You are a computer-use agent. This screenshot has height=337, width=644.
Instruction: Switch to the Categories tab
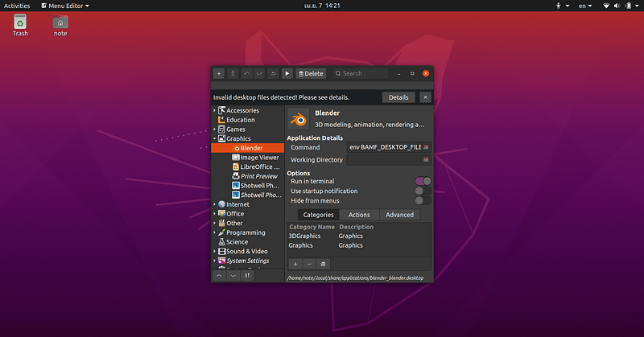[x=318, y=215]
